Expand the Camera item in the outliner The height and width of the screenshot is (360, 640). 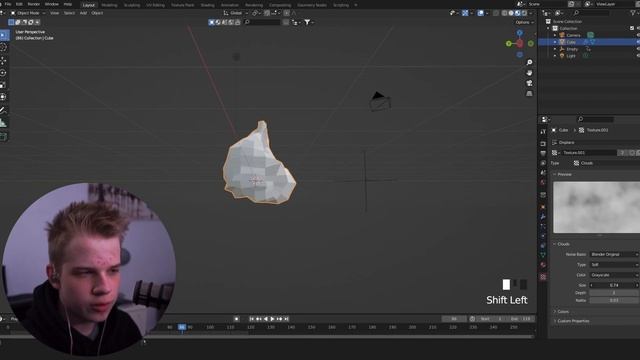click(555, 35)
